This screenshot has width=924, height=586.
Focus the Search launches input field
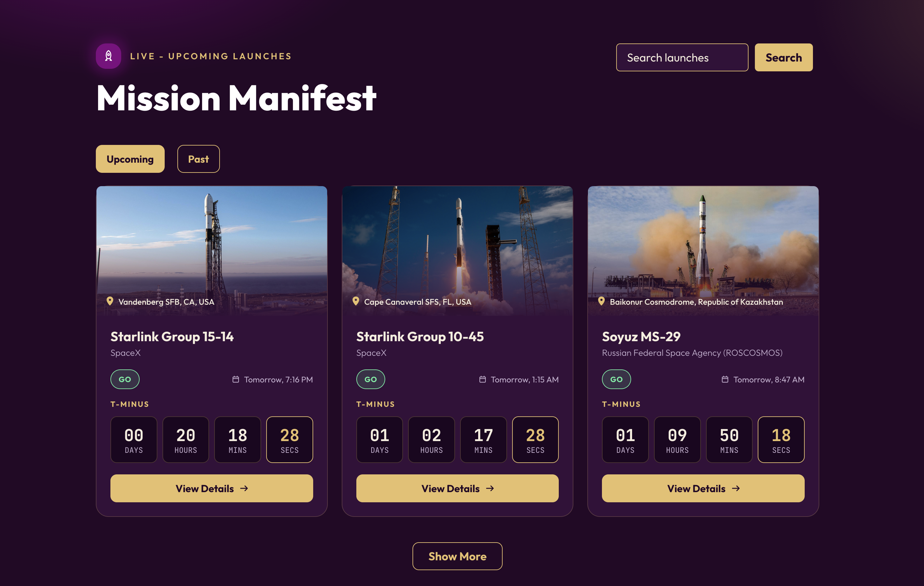pyautogui.click(x=682, y=57)
